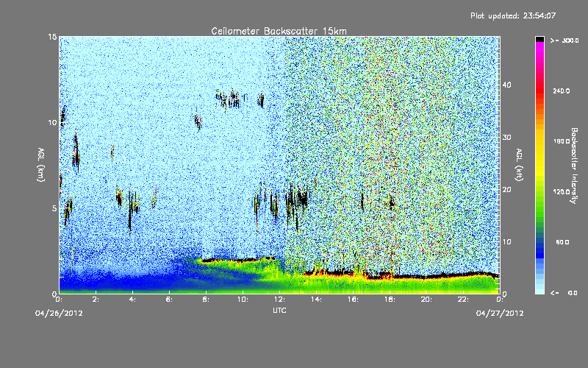The height and width of the screenshot is (368, 588).
Task: Click the '20' tick on the kft axis
Action: pos(506,189)
